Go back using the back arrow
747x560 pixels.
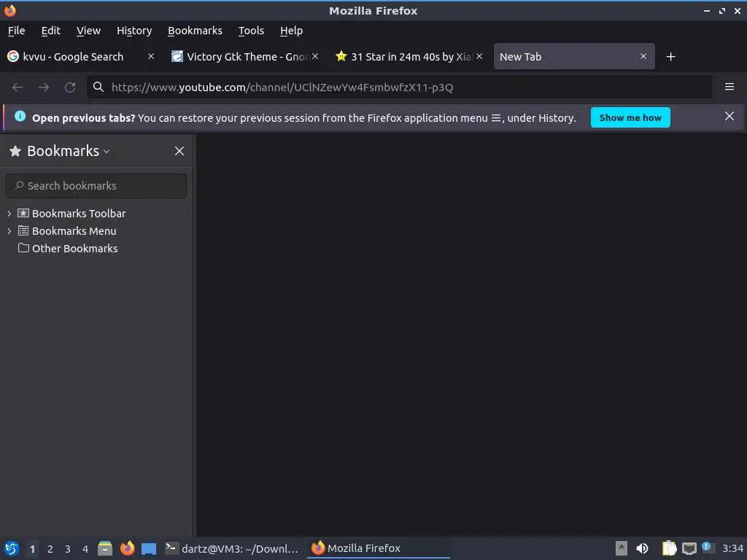pyautogui.click(x=18, y=87)
